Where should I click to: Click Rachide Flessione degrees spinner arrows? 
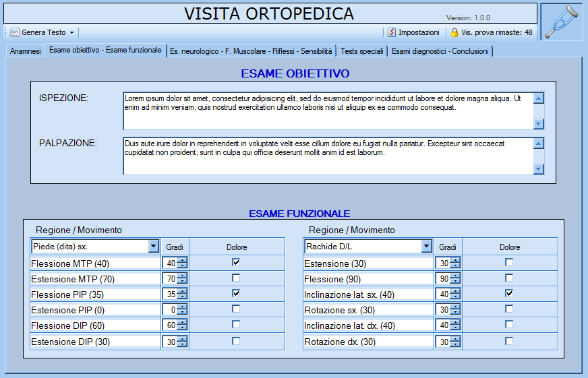[455, 279]
